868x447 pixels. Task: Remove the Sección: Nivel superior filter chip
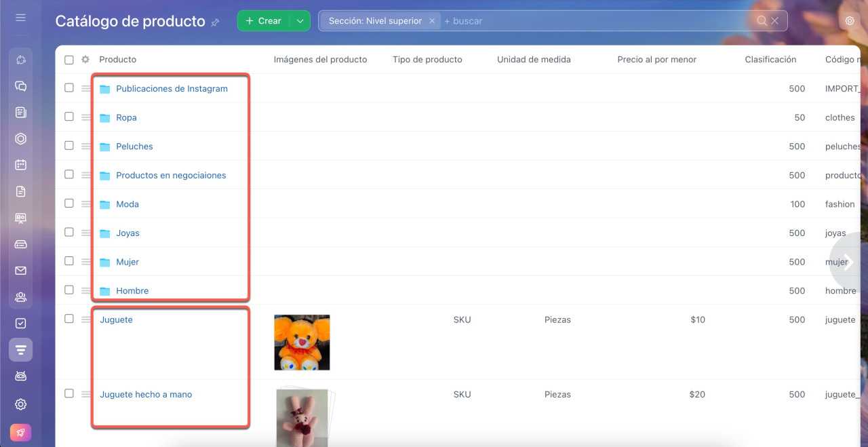tap(432, 21)
